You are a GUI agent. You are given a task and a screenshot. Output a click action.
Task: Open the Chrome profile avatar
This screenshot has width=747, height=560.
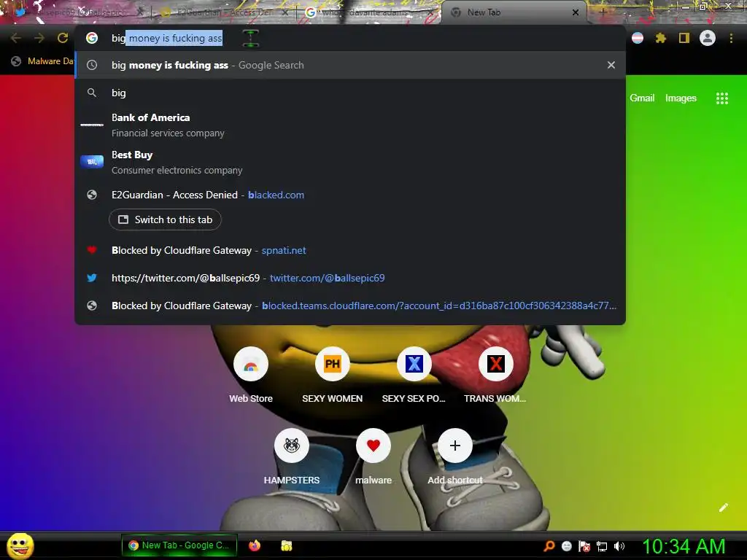708,38
